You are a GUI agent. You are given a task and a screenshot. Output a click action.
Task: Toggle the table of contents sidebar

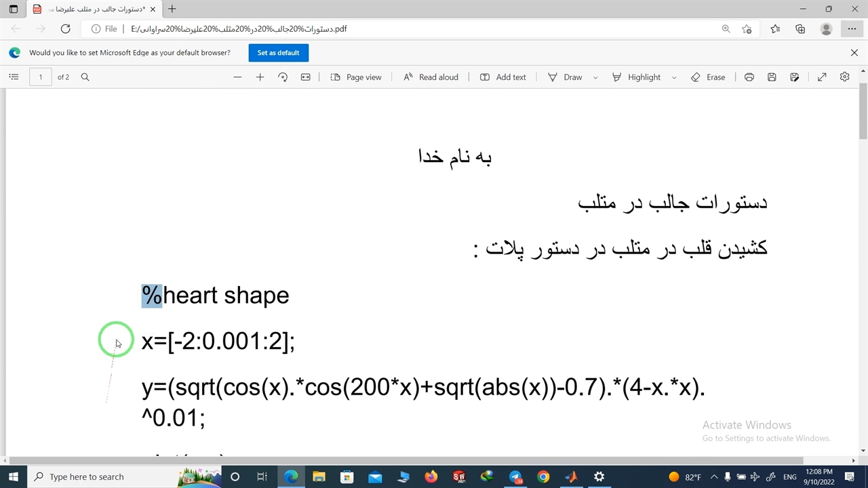(x=14, y=77)
